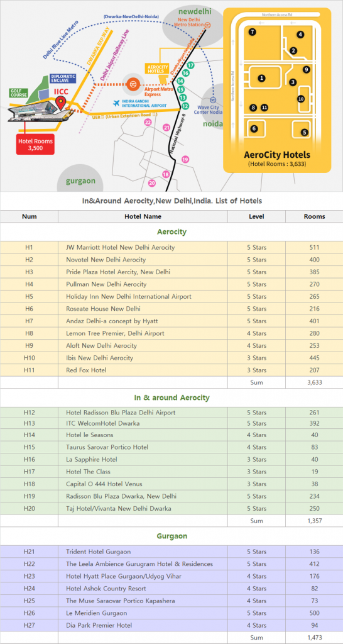Viewport: 343px width, 644px height.
Task: Select green map marker 17
Action: click(x=190, y=65)
